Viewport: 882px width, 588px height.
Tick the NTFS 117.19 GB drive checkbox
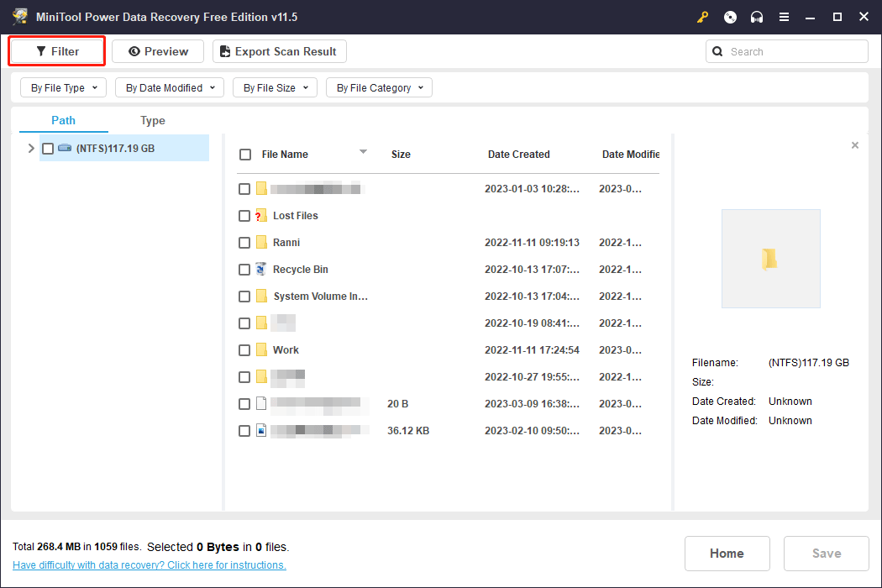pos(48,149)
